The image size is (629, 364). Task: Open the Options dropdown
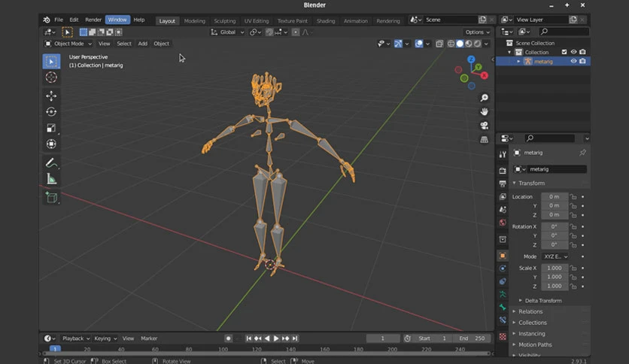pyautogui.click(x=477, y=32)
